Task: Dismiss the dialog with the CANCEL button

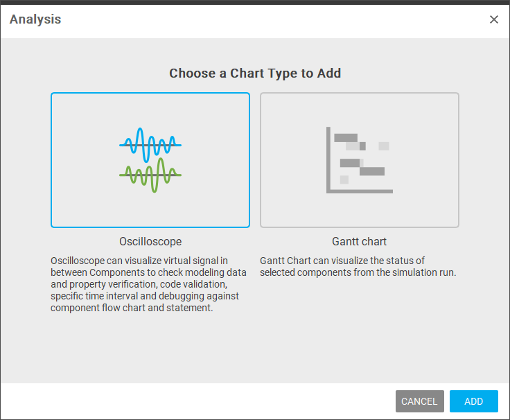Action: [x=420, y=401]
